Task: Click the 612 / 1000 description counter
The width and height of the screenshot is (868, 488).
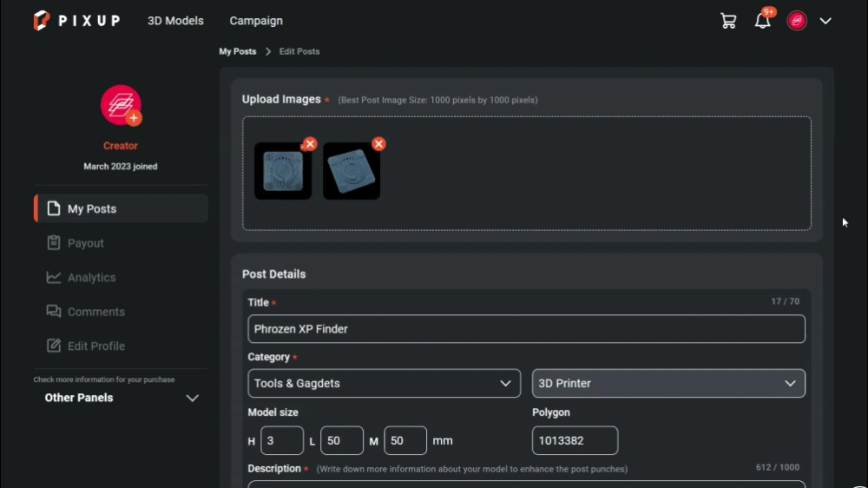Action: tap(777, 467)
